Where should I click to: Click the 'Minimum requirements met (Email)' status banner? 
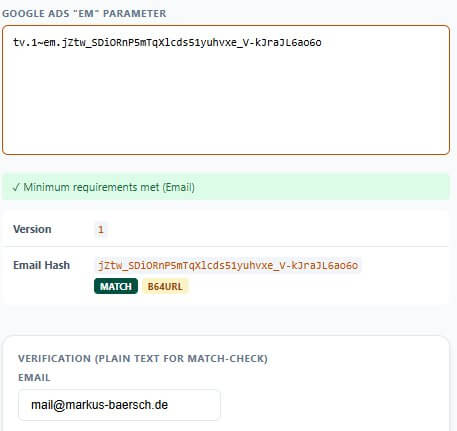click(x=226, y=187)
